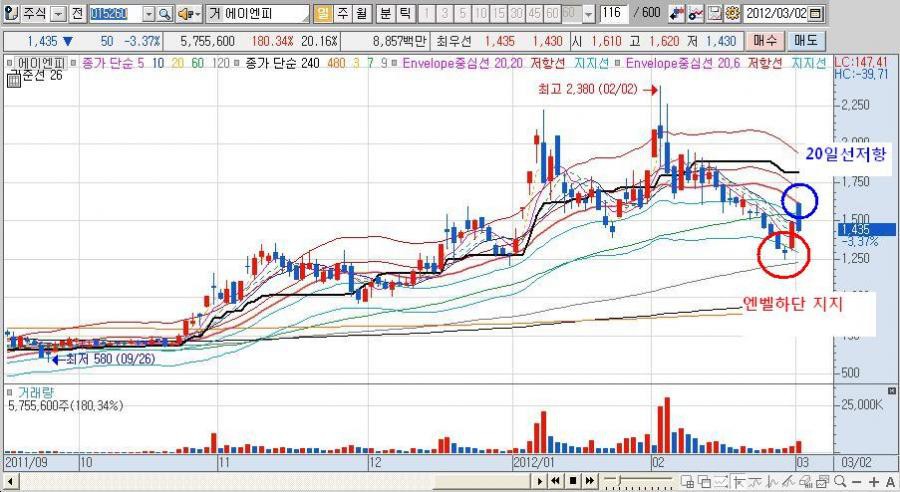
Task: Click the chart expand-arrows icon in bottom bar
Action: pos(721,482)
